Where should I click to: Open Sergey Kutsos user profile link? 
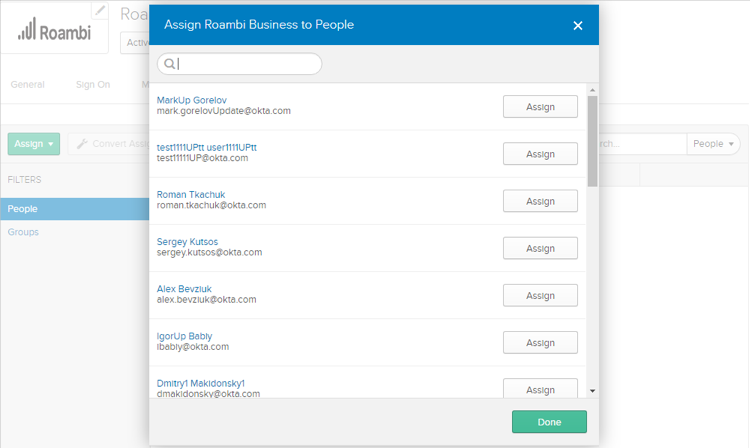(x=187, y=241)
